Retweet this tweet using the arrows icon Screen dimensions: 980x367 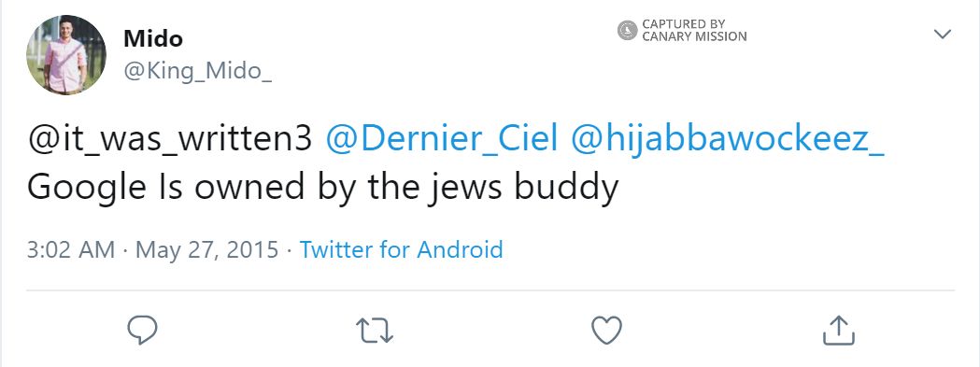tap(374, 330)
